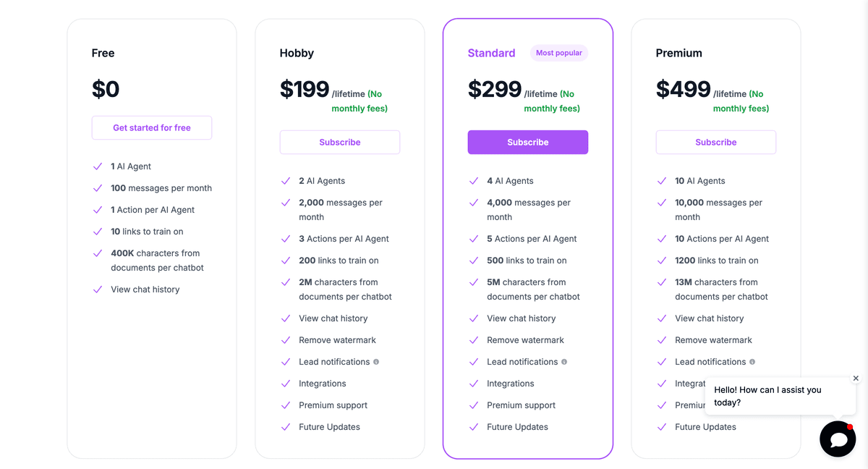The image size is (868, 469).
Task: Click "Future Updates" under the Premium plan
Action: [705, 426]
